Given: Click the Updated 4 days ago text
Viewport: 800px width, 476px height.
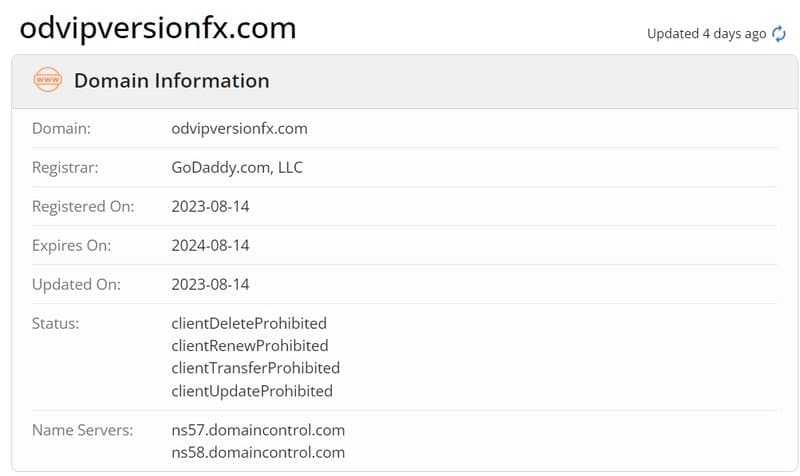Looking at the screenshot, I should (x=707, y=34).
